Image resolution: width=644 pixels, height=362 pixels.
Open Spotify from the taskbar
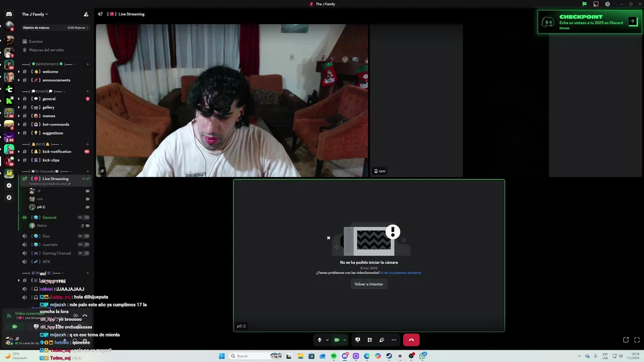click(x=334, y=356)
